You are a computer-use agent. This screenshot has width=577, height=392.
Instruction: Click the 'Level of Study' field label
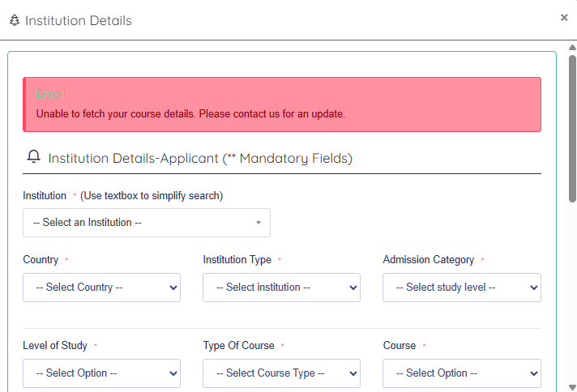(x=55, y=346)
